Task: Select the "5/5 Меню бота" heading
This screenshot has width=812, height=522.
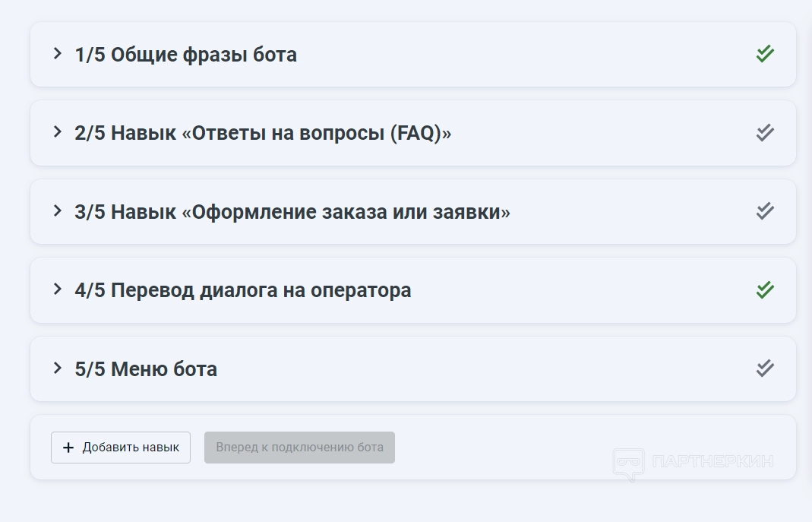Action: [x=146, y=369]
